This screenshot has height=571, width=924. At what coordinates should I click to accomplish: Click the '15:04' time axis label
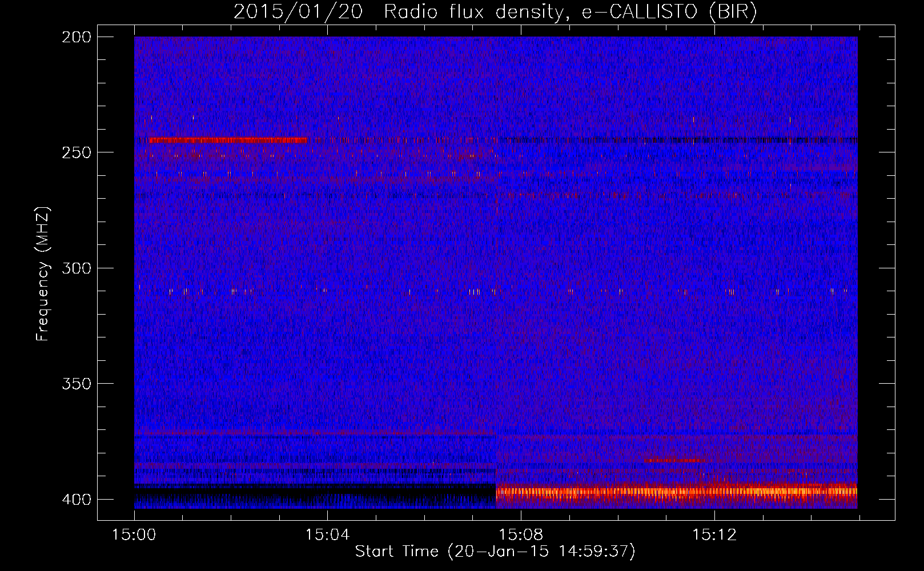(327, 535)
